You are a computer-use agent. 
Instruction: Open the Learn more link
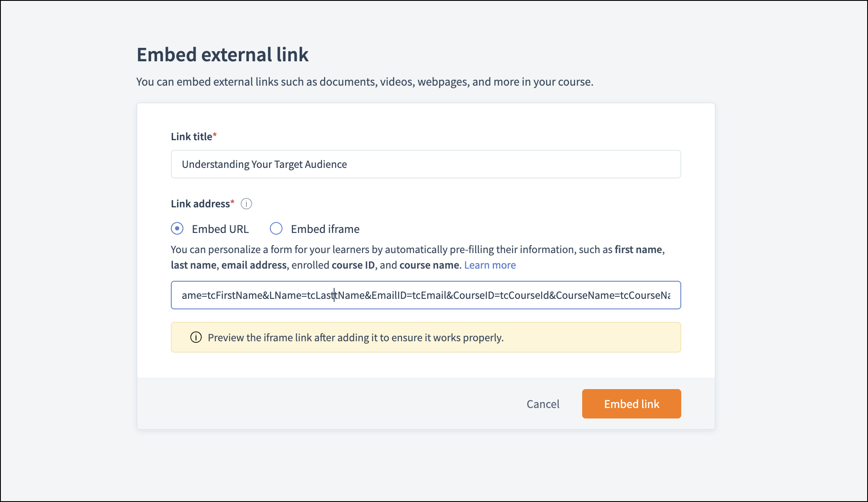[x=490, y=265]
